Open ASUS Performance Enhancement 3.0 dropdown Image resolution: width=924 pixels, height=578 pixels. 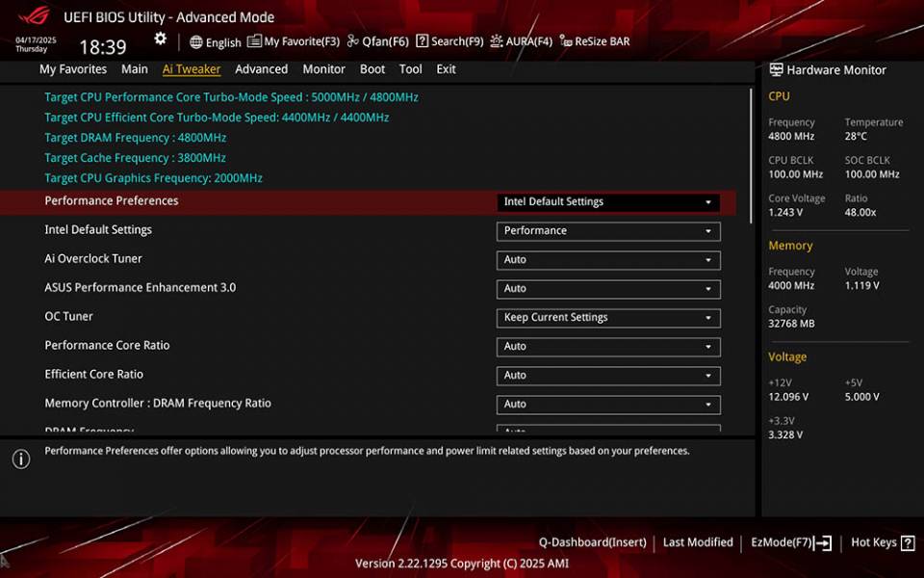tap(608, 288)
